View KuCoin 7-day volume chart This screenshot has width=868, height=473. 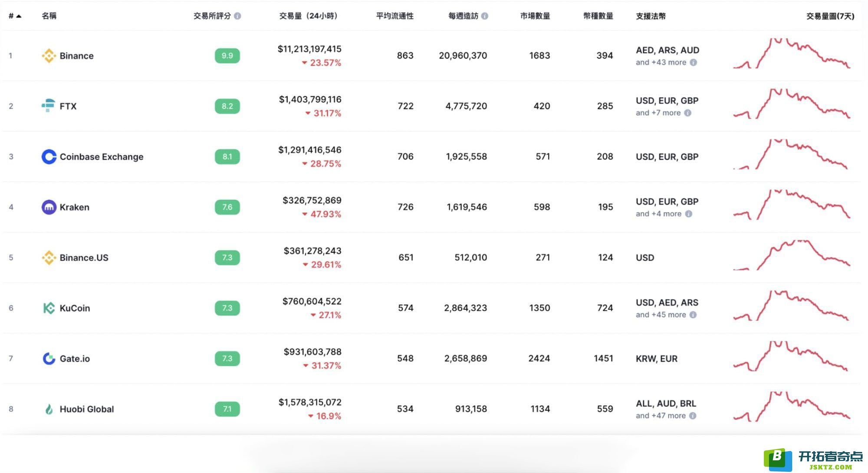791,306
